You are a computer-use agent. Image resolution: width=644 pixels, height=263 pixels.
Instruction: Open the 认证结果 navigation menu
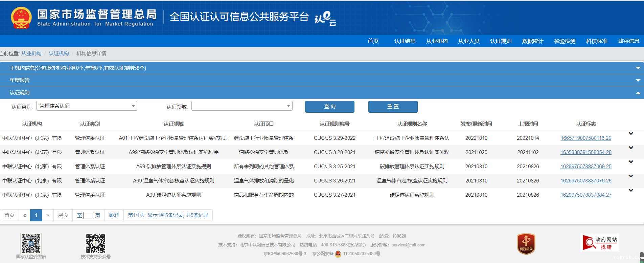click(405, 41)
